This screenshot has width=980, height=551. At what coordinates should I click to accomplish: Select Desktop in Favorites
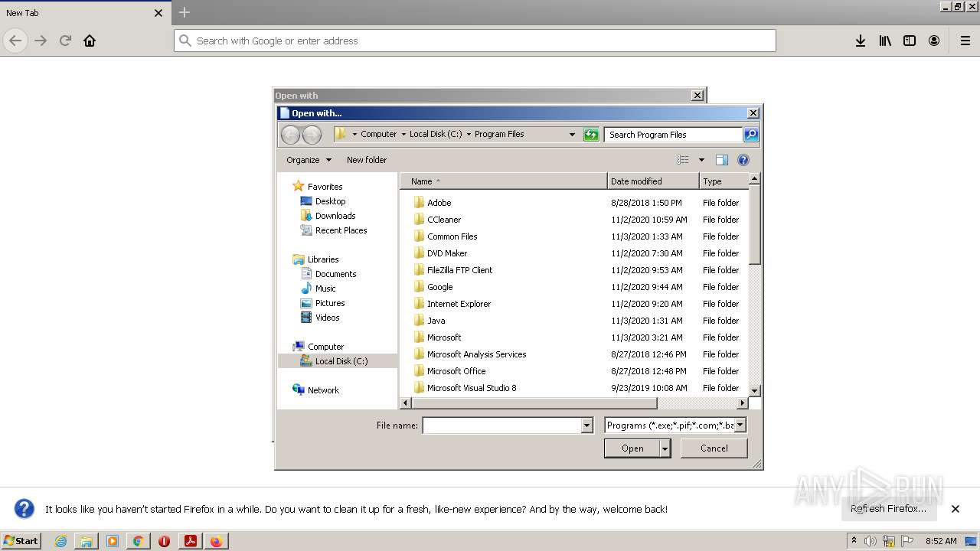[330, 201]
